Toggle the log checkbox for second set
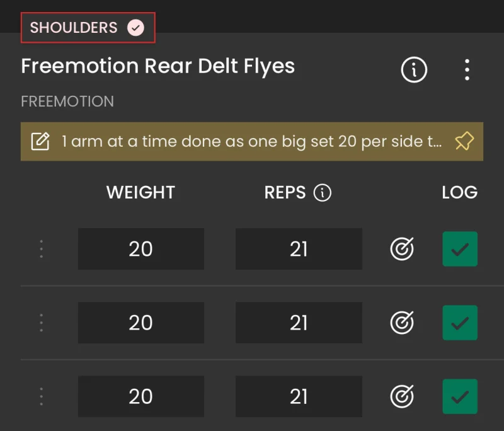The image size is (504, 431). (460, 323)
